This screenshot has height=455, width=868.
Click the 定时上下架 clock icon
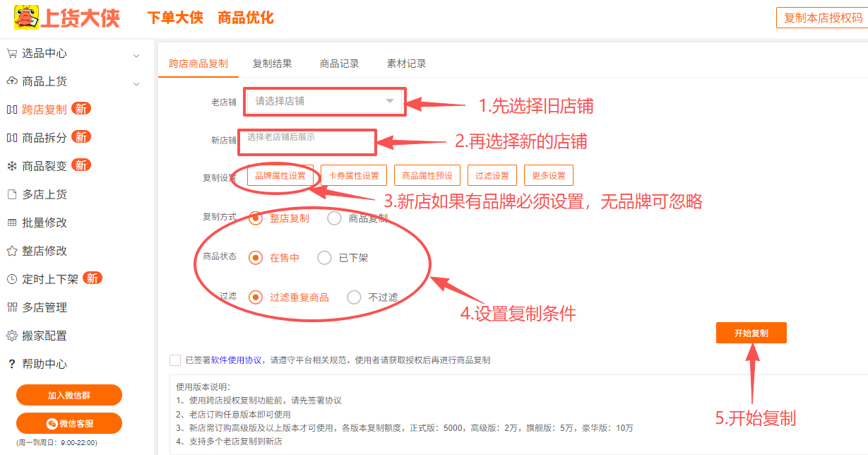(x=11, y=279)
